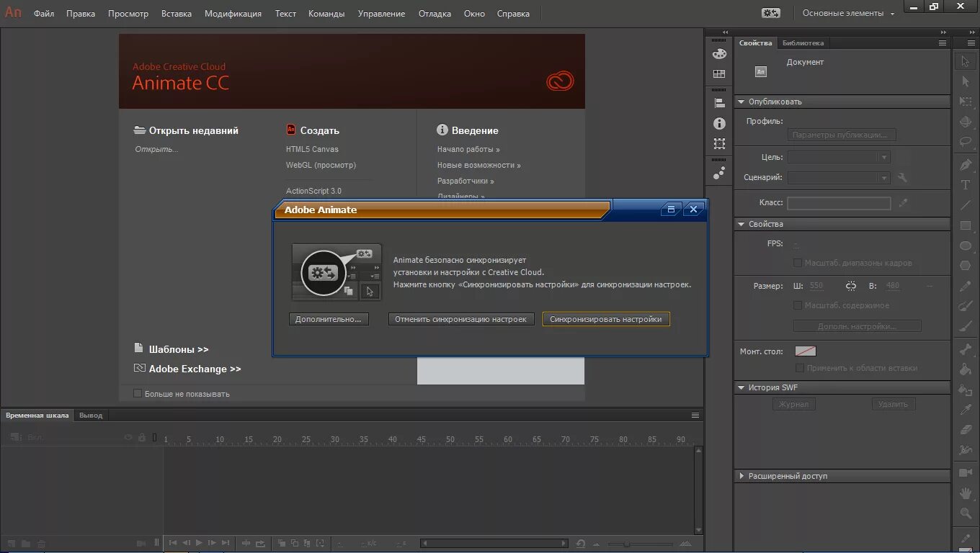Open the Управление menu
The image size is (980, 553).
[x=381, y=13]
